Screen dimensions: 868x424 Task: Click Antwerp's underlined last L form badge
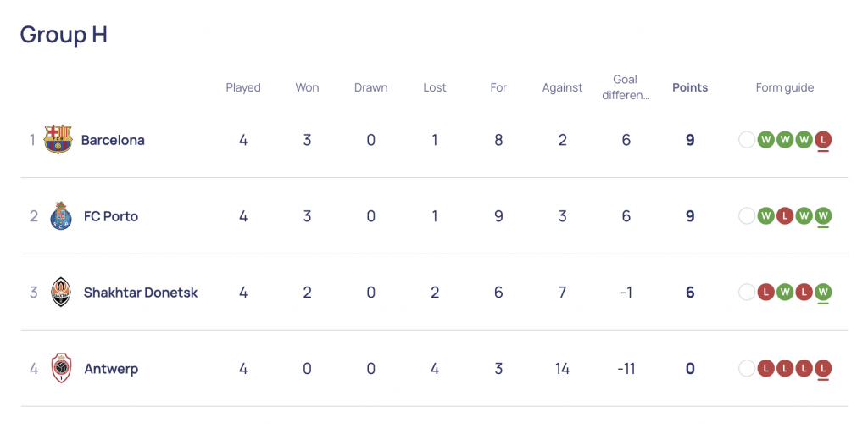tap(823, 369)
